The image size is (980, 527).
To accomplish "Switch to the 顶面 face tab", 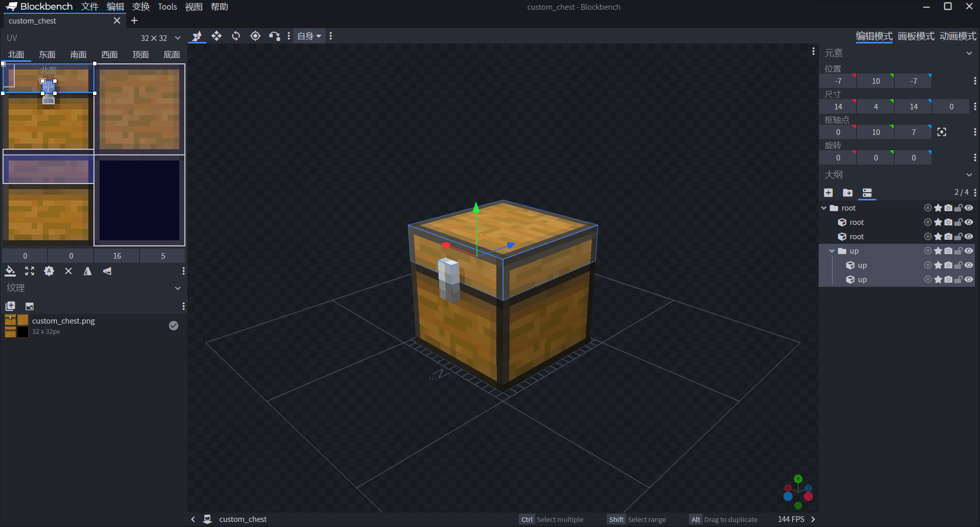I will pos(140,55).
